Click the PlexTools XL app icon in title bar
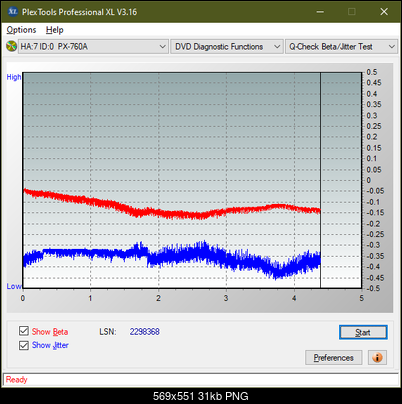The height and width of the screenshot is (404, 402). pyautogui.click(x=12, y=12)
